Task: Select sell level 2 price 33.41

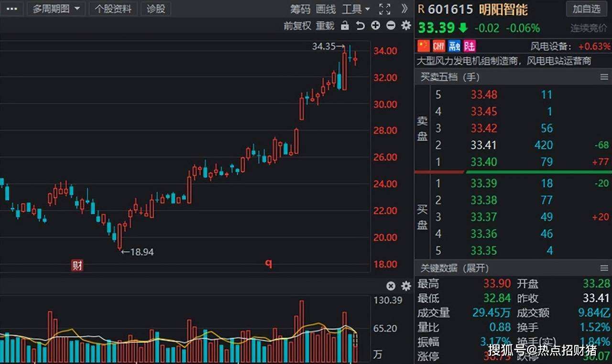Action: click(x=484, y=145)
